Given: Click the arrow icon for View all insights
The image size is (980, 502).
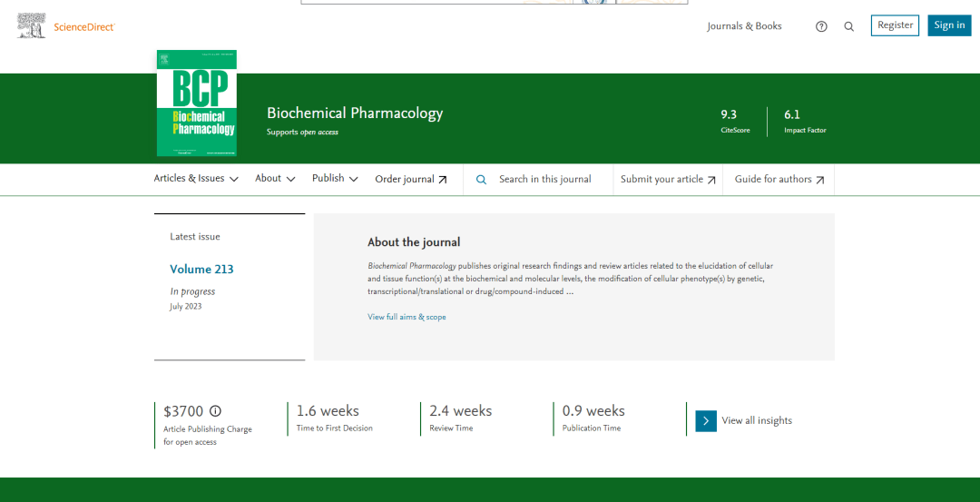Looking at the screenshot, I should 706,420.
